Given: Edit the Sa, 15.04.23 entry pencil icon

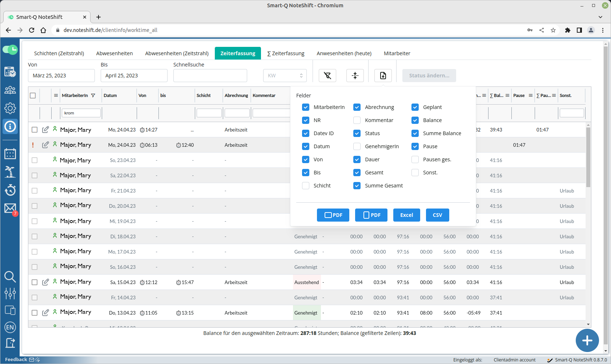Looking at the screenshot, I should click(x=45, y=282).
